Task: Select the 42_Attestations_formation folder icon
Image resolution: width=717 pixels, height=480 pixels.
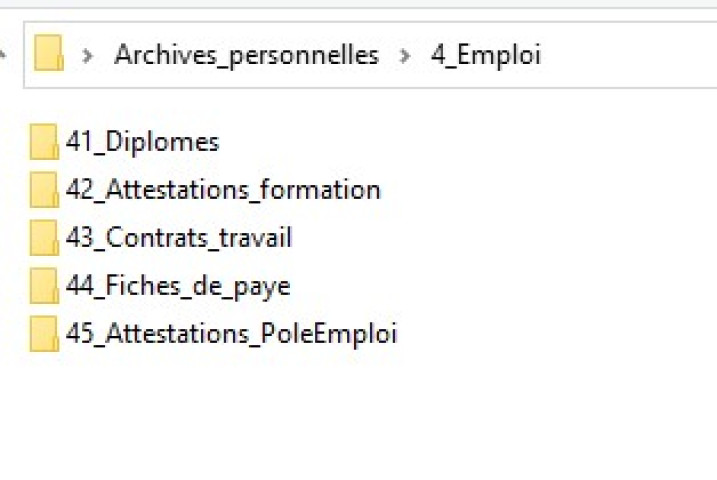Action: (x=44, y=190)
